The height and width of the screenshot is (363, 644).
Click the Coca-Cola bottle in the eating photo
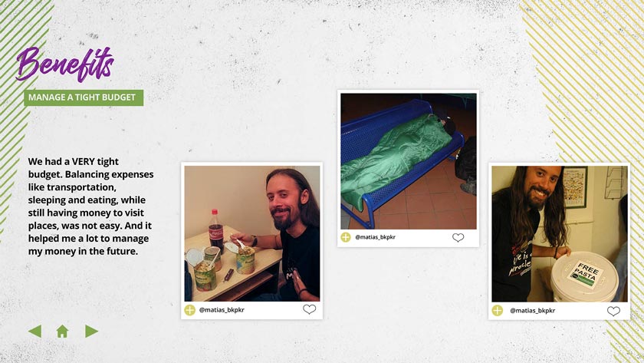(216, 230)
